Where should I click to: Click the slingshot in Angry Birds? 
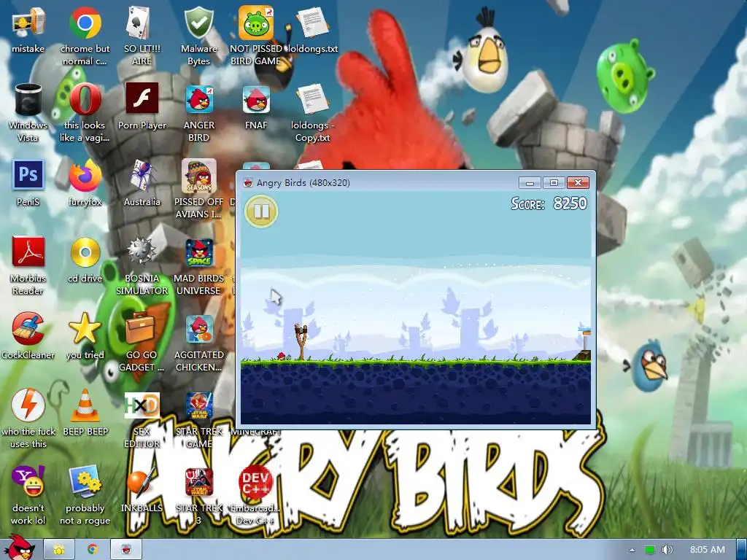coord(301,341)
